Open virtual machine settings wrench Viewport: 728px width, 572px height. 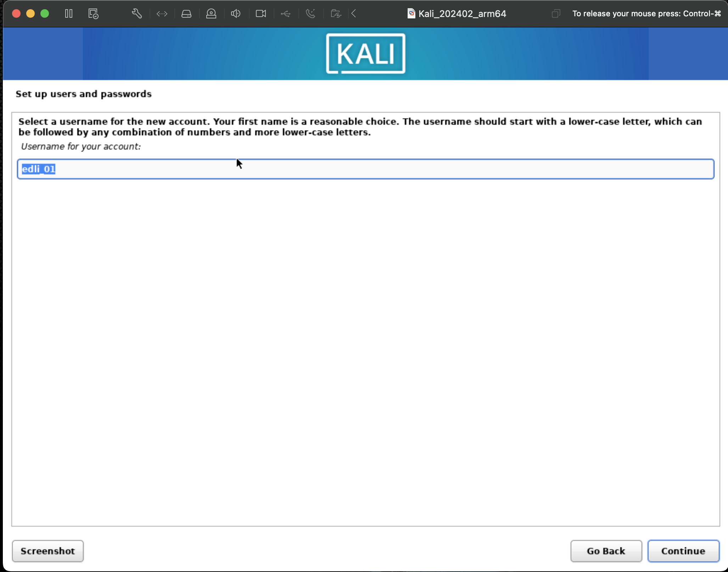coord(137,14)
